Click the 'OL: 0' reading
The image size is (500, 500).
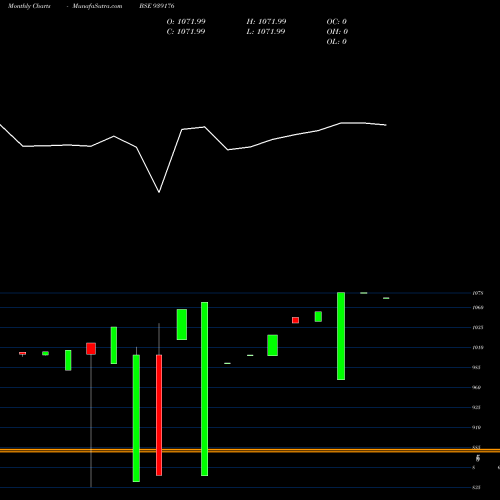coord(337,42)
